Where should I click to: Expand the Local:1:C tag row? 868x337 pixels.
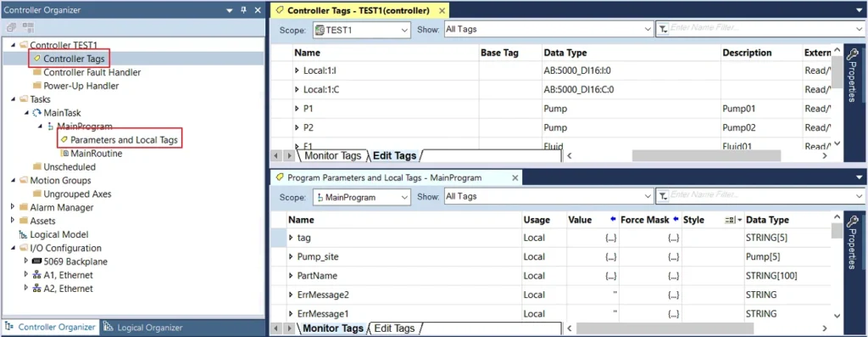click(297, 89)
